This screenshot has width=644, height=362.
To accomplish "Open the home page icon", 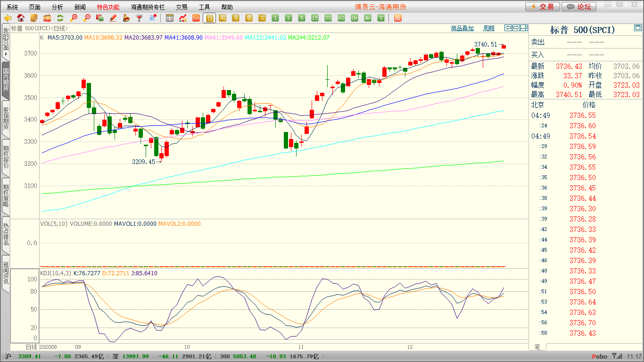I will click(x=21, y=18).
